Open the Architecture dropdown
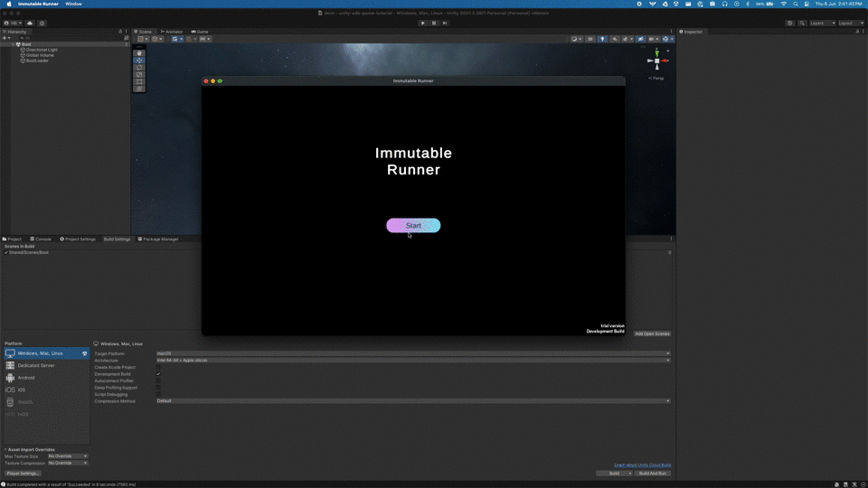Viewport: 868px width, 488px height. coord(413,361)
